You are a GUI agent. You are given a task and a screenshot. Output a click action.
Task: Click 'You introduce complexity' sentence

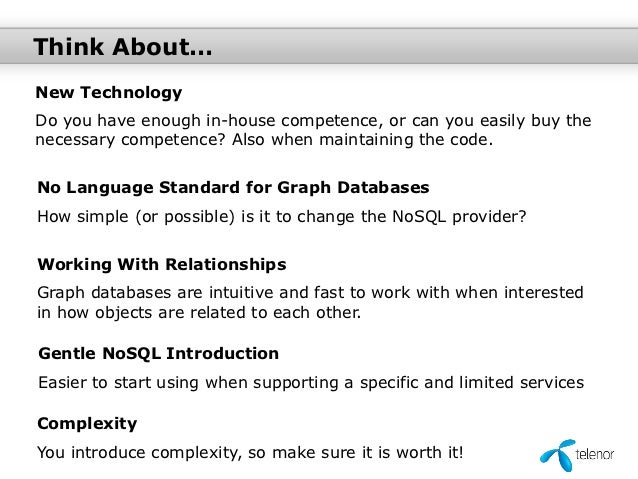tap(250, 453)
